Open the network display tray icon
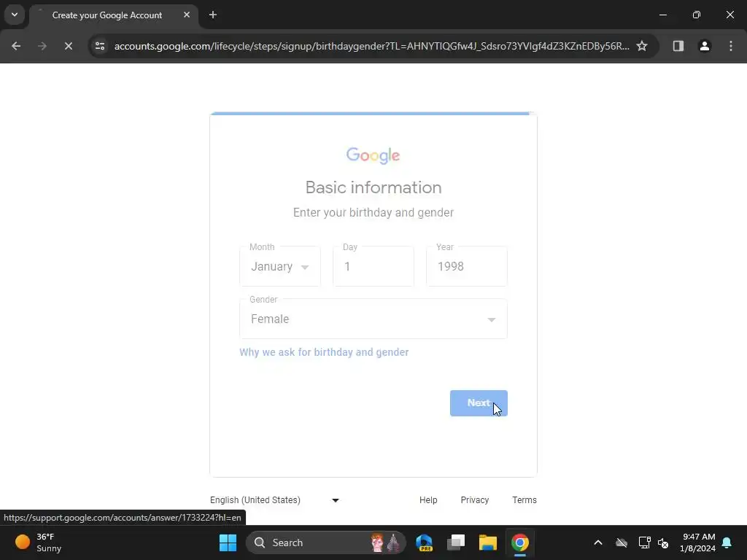This screenshot has height=560, width=747. pos(645,542)
